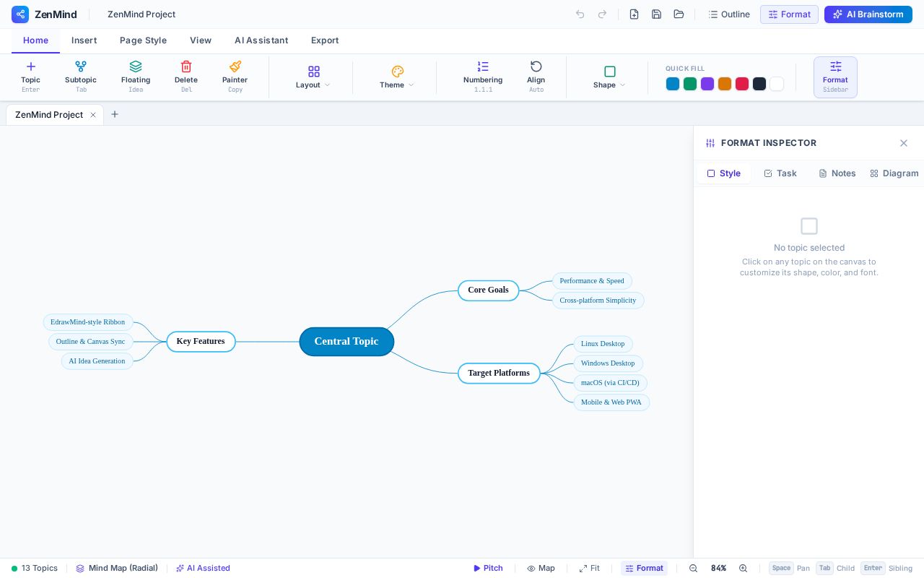The image size is (924, 578).
Task: Select the Target Platforms node
Action: (499, 374)
